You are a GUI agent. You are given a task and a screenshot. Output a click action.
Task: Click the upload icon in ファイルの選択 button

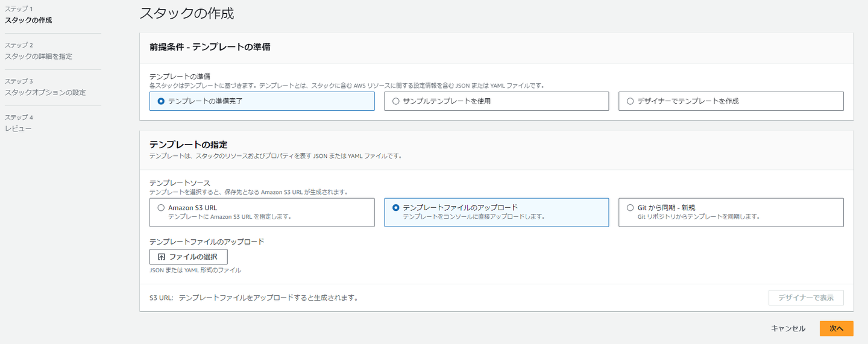tap(161, 257)
